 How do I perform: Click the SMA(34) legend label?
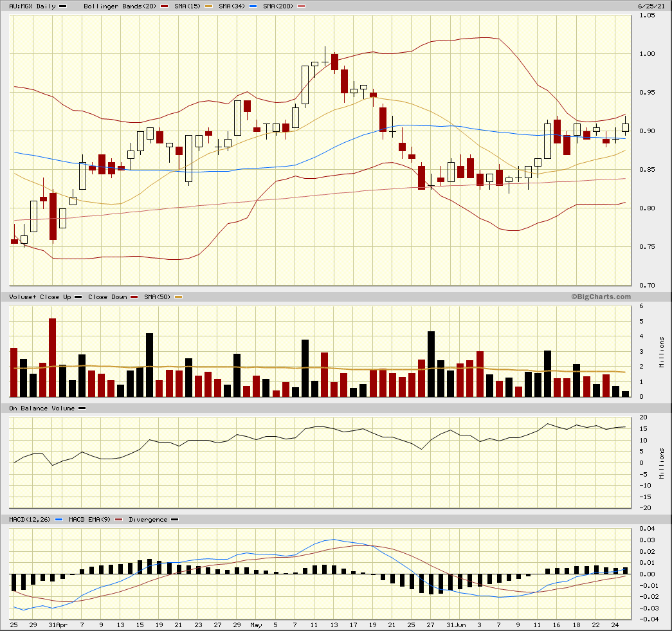[x=232, y=6]
